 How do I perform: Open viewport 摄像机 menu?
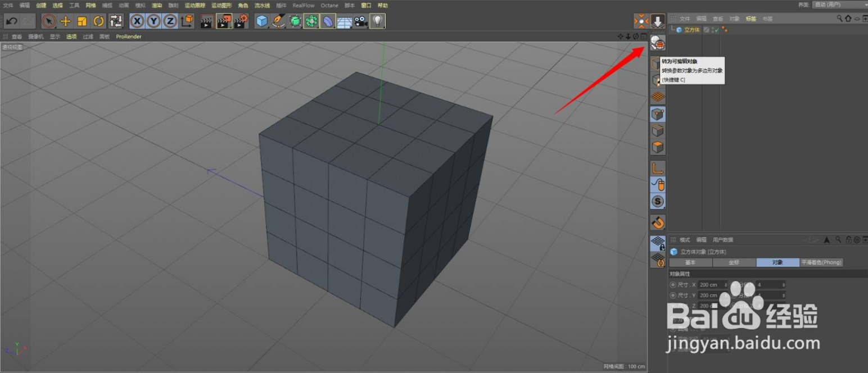36,37
